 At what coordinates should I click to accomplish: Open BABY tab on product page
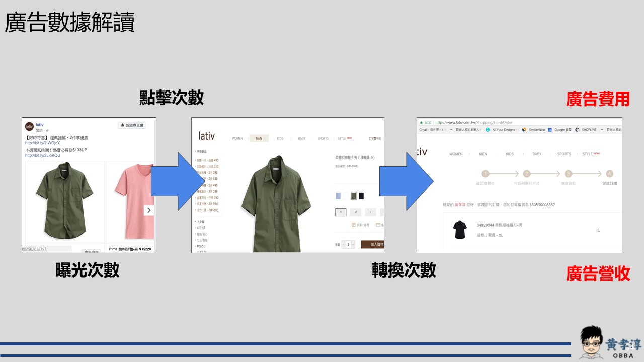(301, 138)
